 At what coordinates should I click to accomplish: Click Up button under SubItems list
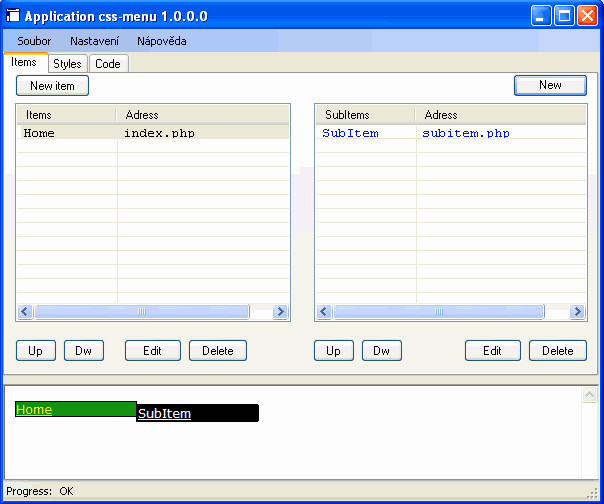click(x=334, y=351)
